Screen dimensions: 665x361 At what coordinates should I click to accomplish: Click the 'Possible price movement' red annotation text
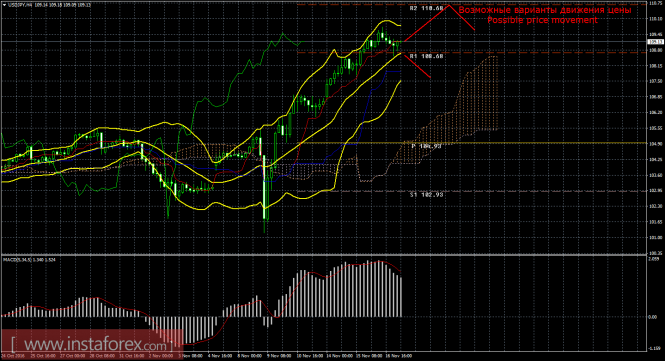tap(542, 20)
